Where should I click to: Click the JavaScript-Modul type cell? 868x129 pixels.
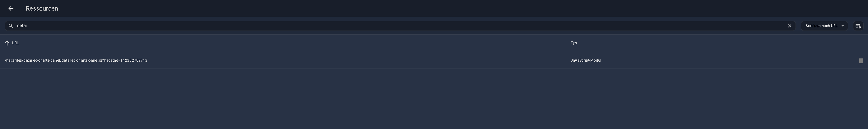586,60
